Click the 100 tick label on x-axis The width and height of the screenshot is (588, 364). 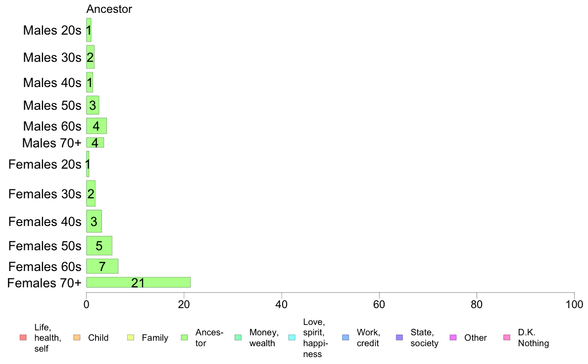tap(574, 304)
